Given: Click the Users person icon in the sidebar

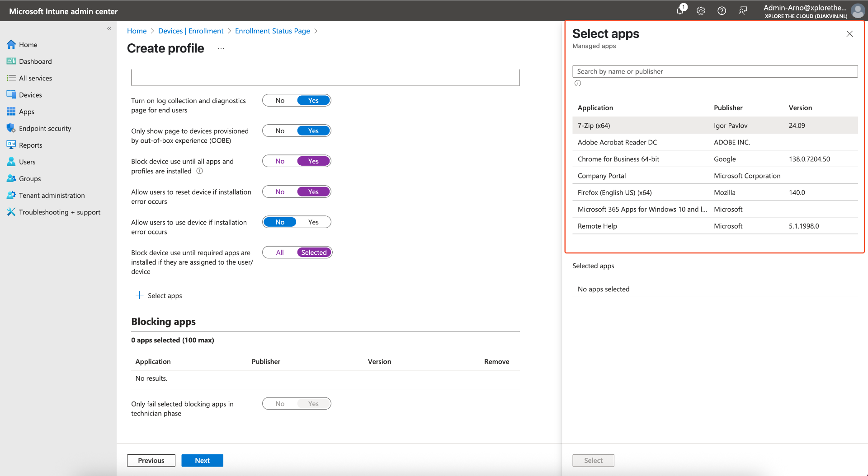Looking at the screenshot, I should tap(11, 161).
